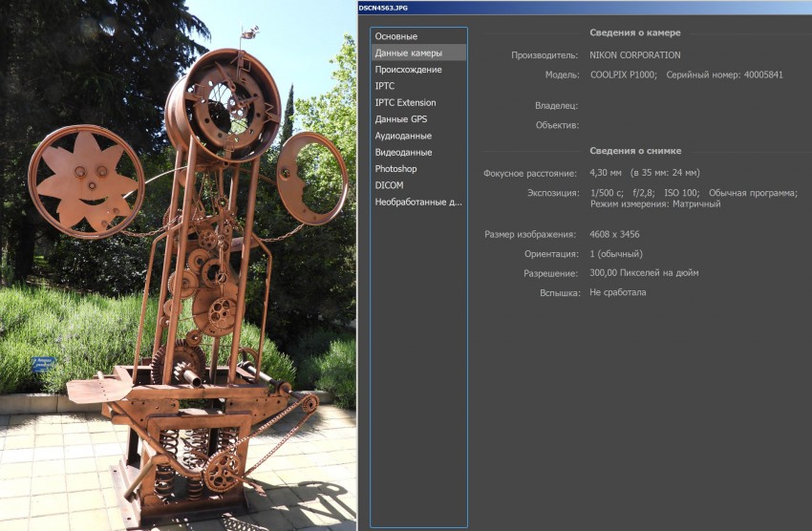This screenshot has width=812, height=531.
Task: Switch to the Видеоданные section
Action: point(403,152)
